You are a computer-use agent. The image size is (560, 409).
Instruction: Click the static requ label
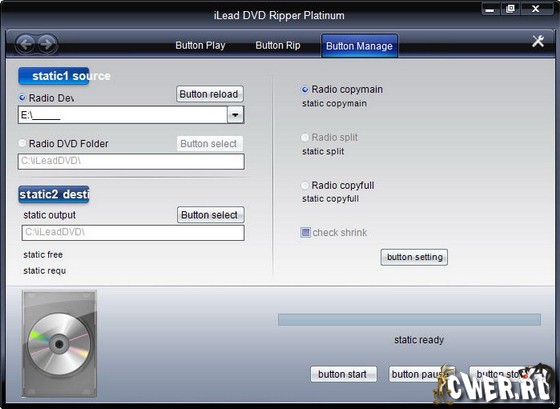[x=44, y=271]
